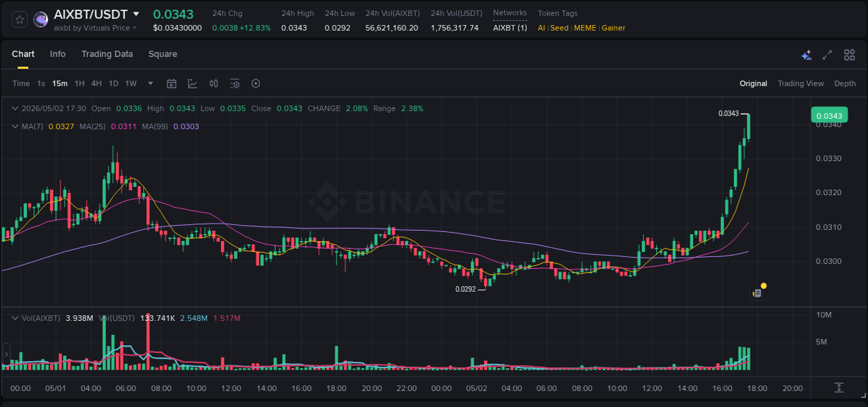
Task: Collapse the Vol(AIXBT) indicator chevron
Action: [x=15, y=318]
